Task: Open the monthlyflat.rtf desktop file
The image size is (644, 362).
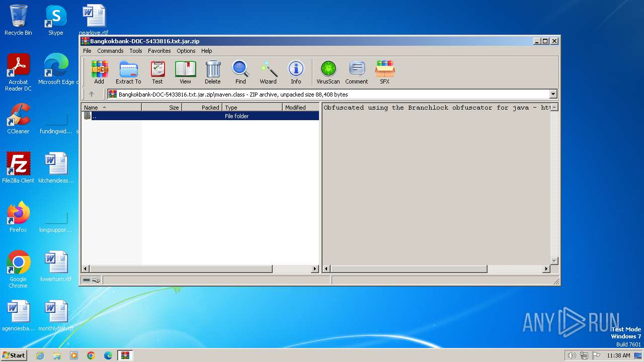Action: [56, 316]
